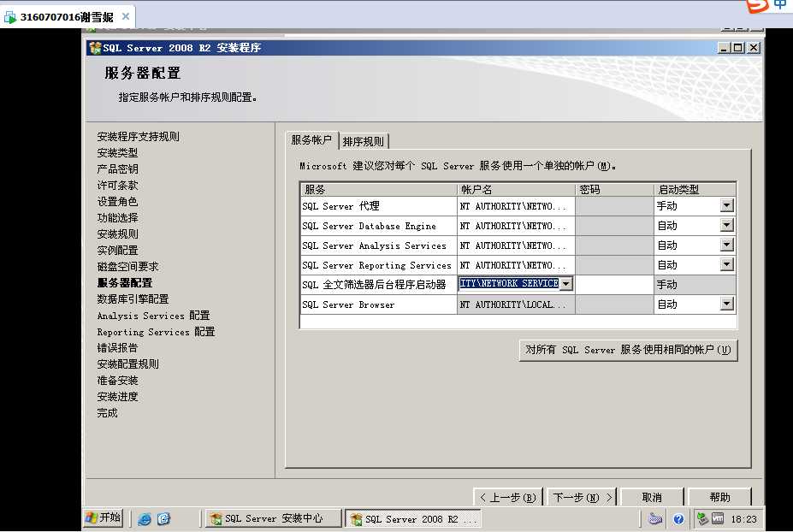Click account name cell for Database Engine

516,226
